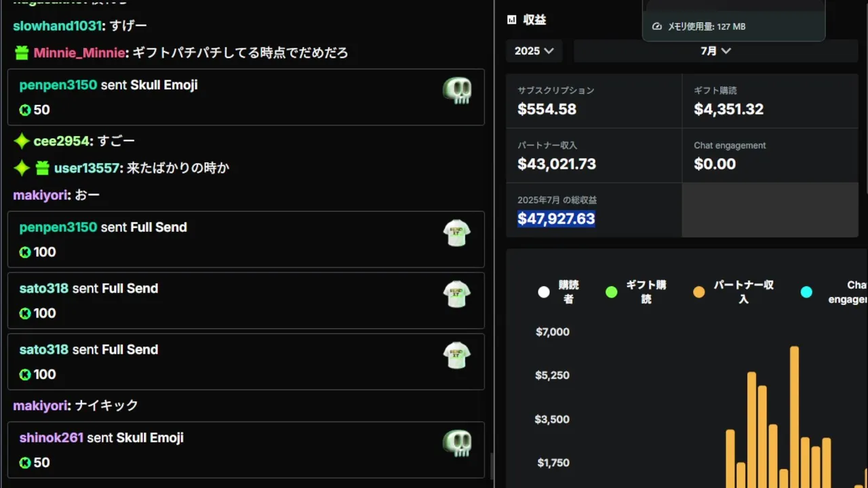Click the highlighted total revenue $47,927.63

point(556,218)
